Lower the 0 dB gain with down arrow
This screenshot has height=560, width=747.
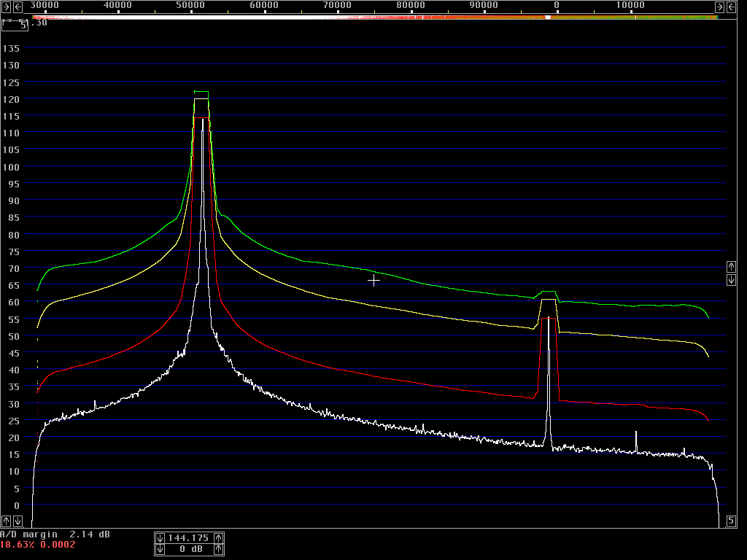point(160,550)
